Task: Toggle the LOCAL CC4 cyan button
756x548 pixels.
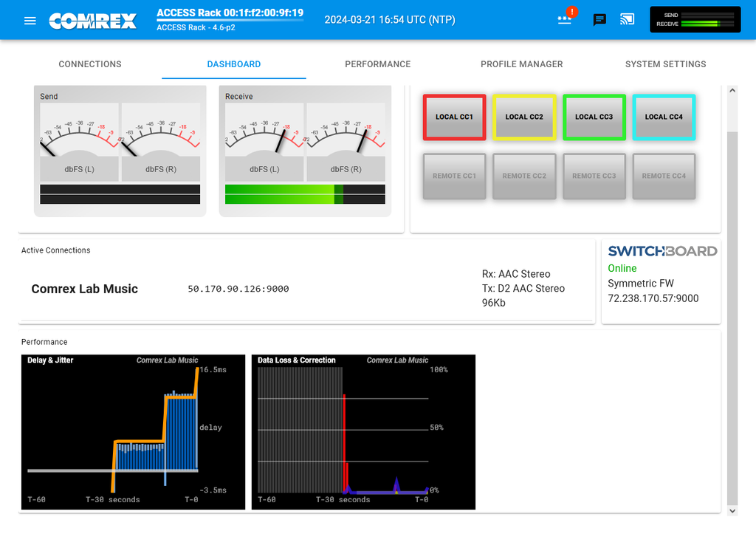Action: tap(664, 117)
